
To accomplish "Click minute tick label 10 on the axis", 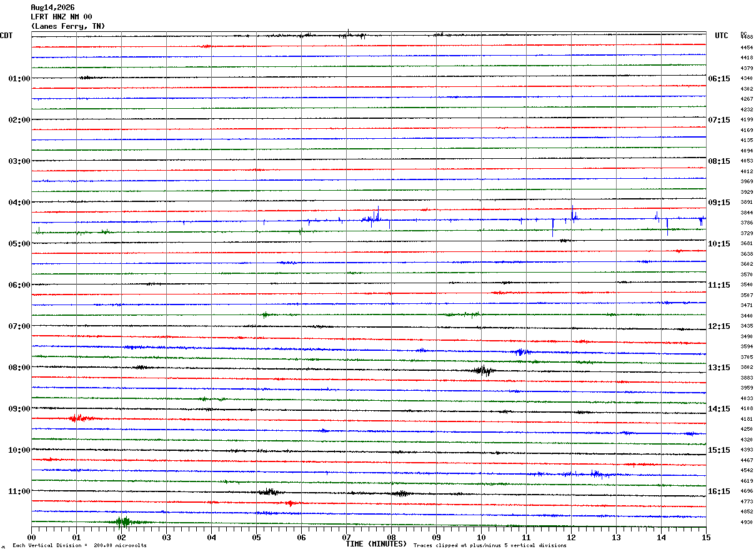I will click(481, 537).
